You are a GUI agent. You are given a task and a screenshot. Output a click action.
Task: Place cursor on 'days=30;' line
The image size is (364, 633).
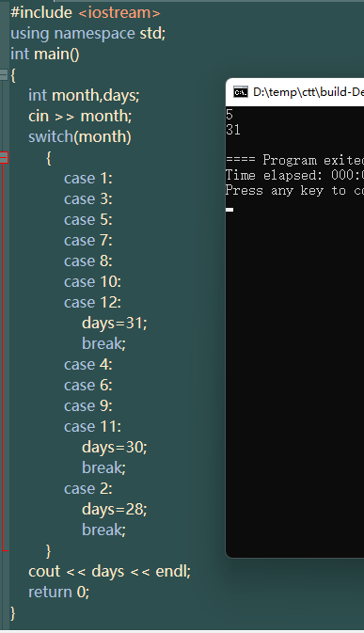click(115, 448)
